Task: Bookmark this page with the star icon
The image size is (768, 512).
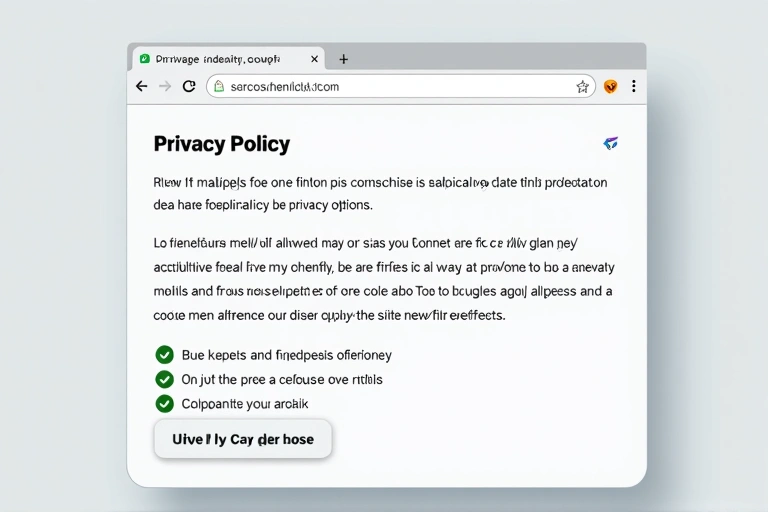Action: tap(582, 87)
